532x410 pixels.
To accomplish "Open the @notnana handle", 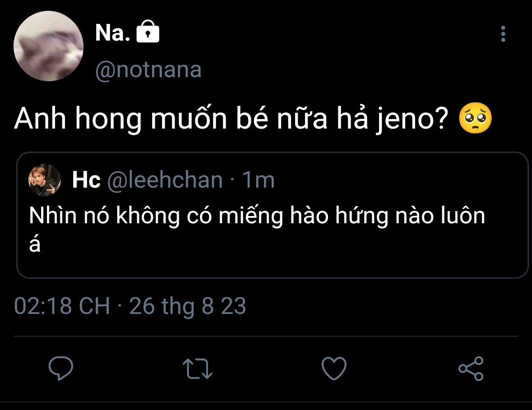I will tap(148, 70).
